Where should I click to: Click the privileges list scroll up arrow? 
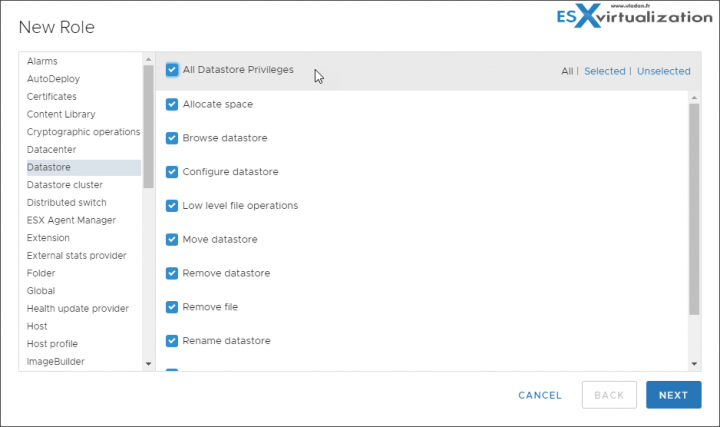pos(694,97)
